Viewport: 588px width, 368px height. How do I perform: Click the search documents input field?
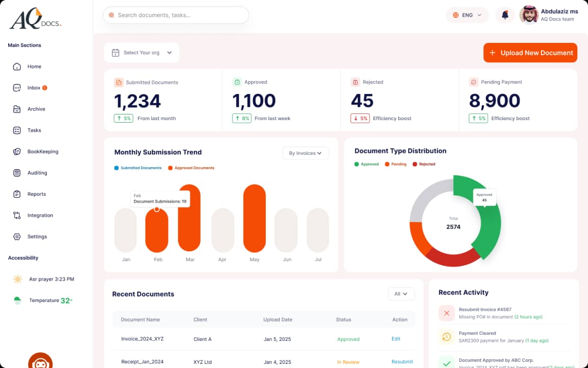pyautogui.click(x=176, y=15)
